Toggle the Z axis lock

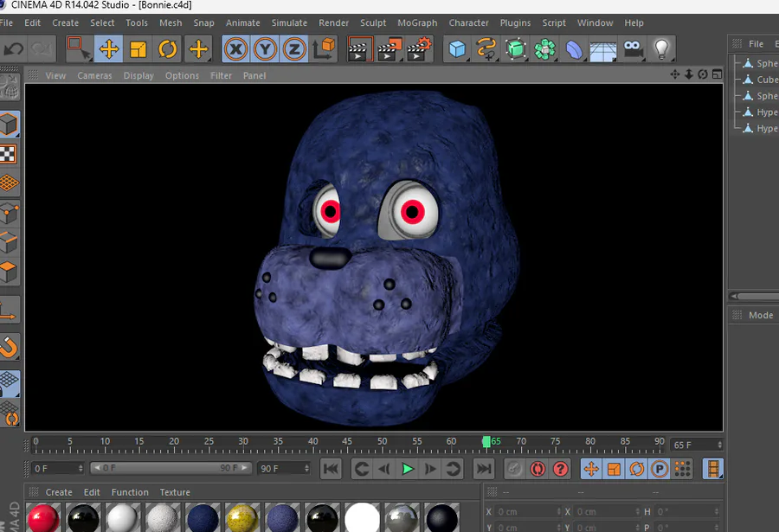[x=294, y=49]
